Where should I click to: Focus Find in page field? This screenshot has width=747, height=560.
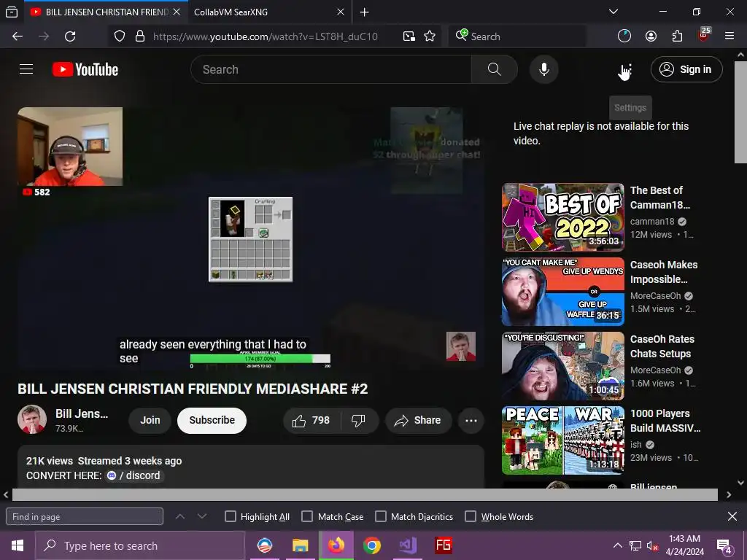[85, 516]
